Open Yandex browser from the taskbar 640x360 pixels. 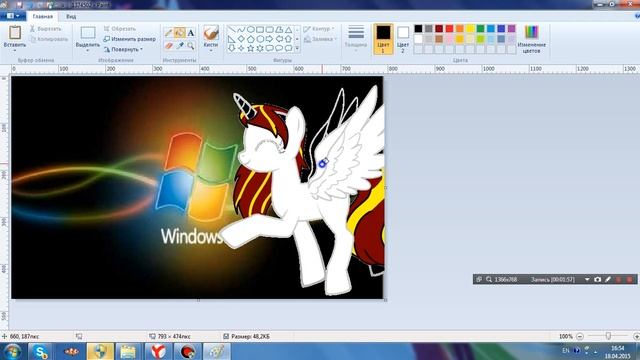158,351
